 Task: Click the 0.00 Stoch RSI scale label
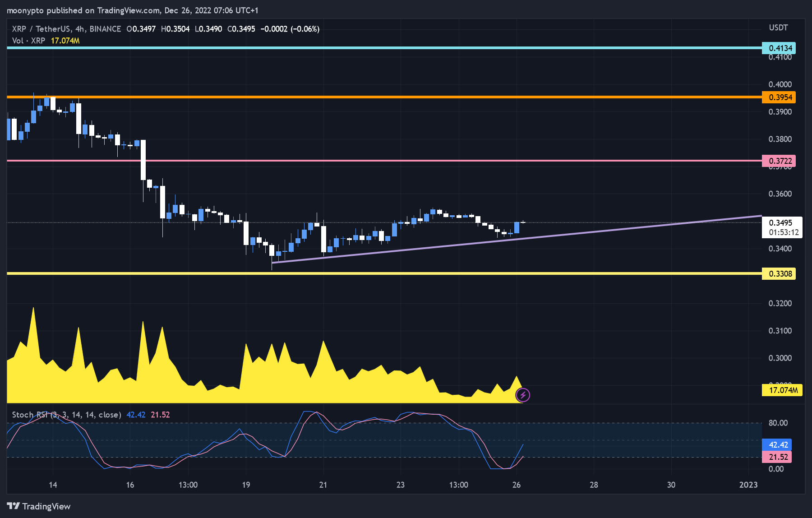[x=776, y=469]
